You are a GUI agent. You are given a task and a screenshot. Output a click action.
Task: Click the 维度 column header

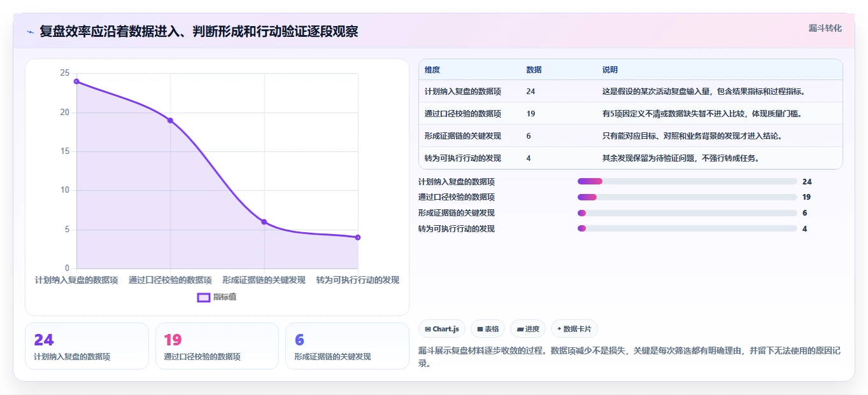(x=432, y=70)
